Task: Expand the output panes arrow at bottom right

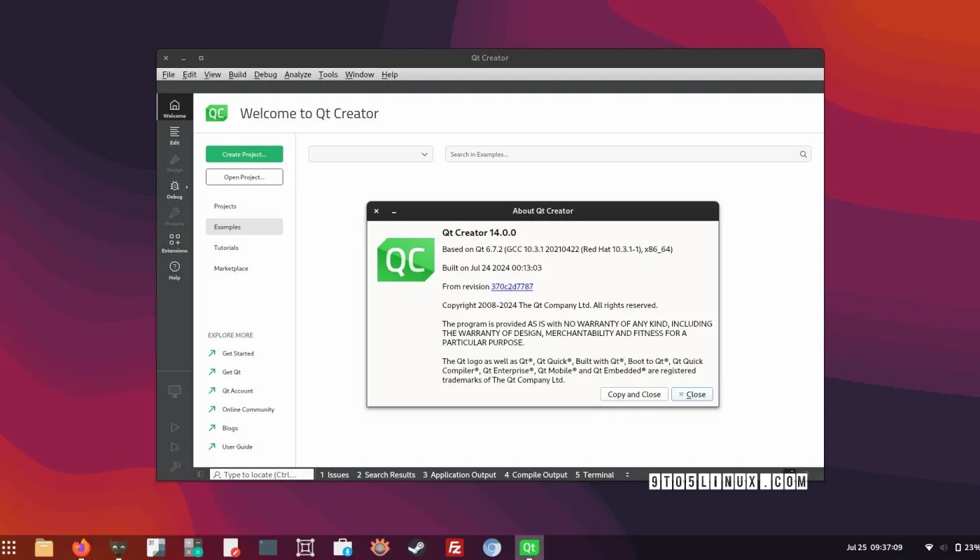Action: point(627,475)
